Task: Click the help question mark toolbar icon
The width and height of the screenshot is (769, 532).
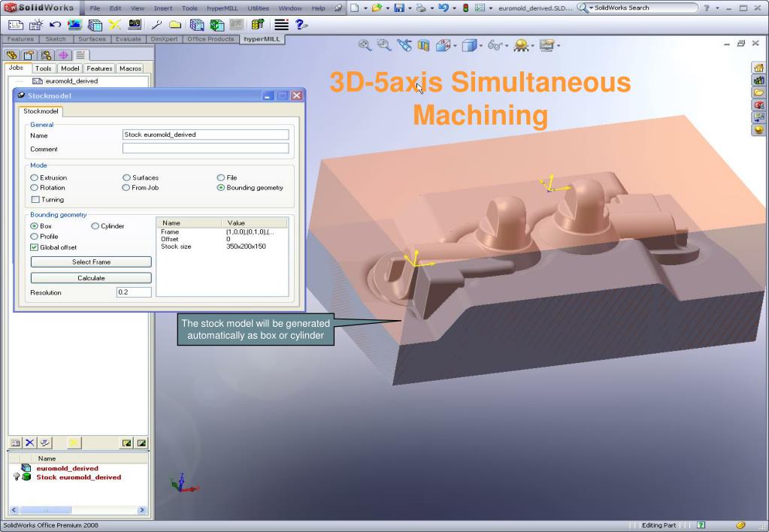Action: 301,26
